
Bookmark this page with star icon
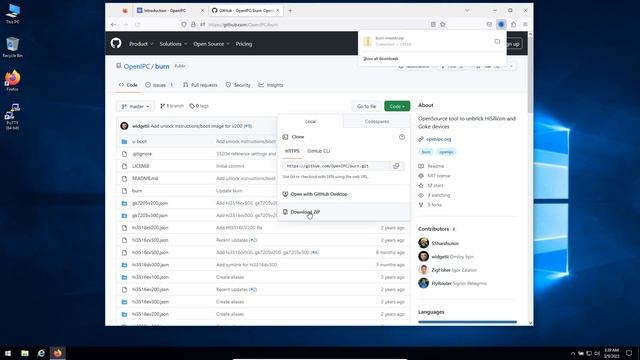[442, 24]
